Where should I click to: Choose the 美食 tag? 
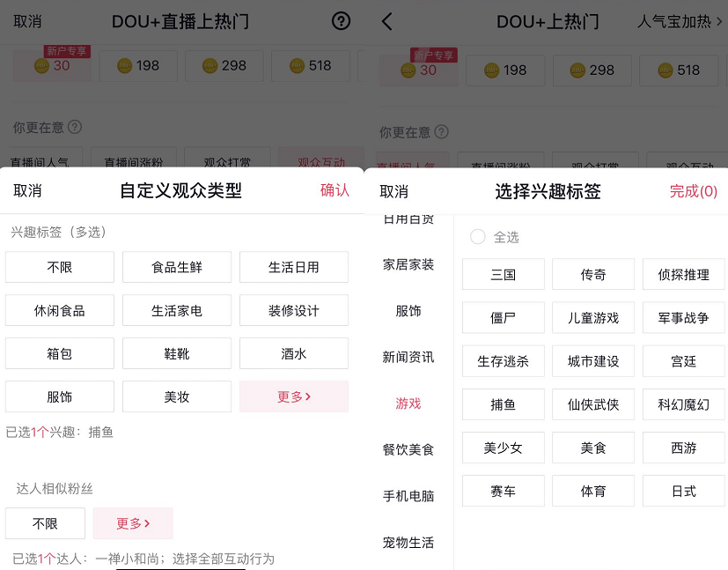pyautogui.click(x=593, y=448)
